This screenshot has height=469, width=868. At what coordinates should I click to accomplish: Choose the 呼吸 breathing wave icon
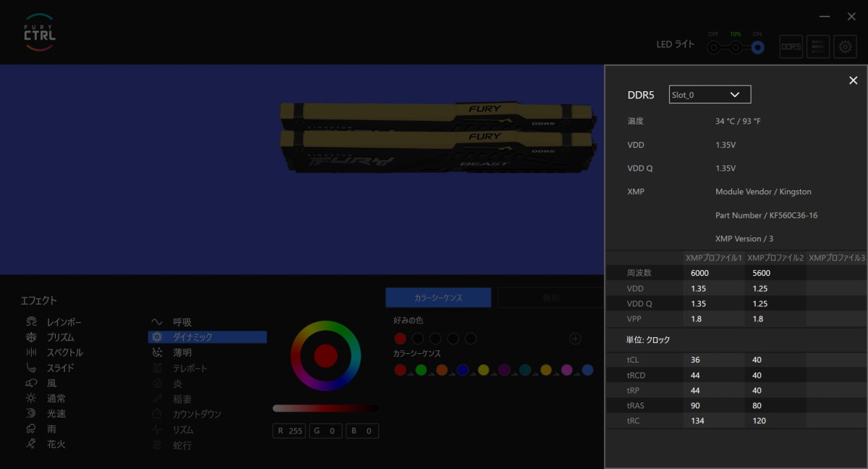tap(157, 322)
